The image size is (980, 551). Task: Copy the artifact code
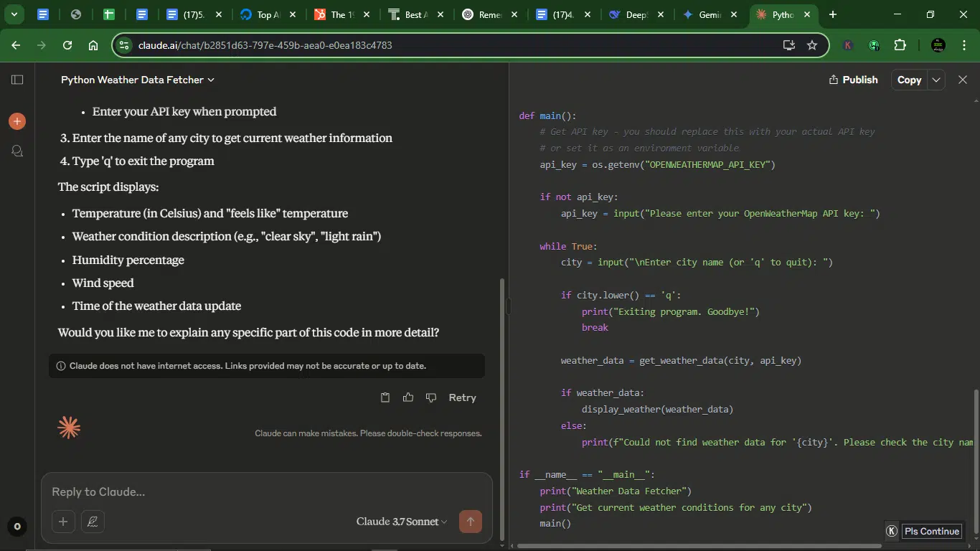(909, 80)
